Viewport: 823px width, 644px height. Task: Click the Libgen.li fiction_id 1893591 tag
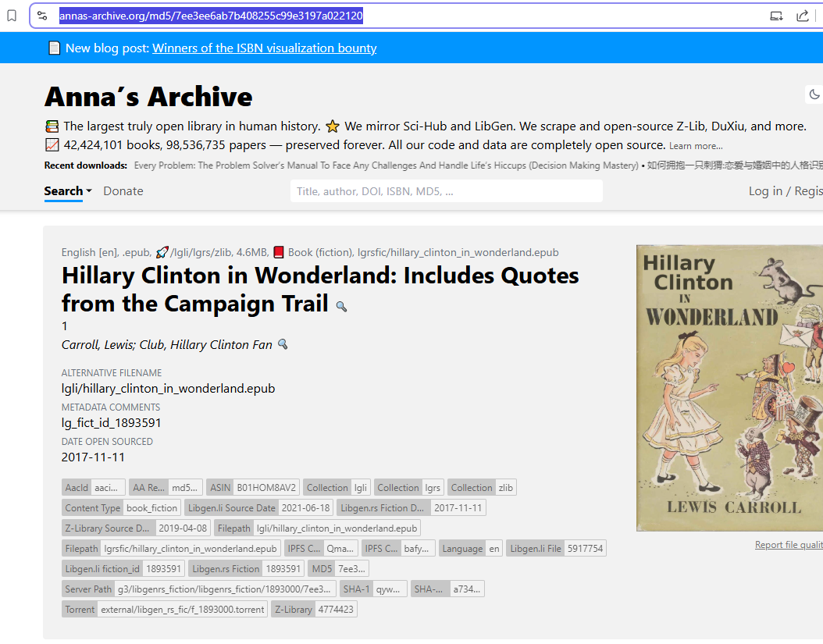(123, 569)
